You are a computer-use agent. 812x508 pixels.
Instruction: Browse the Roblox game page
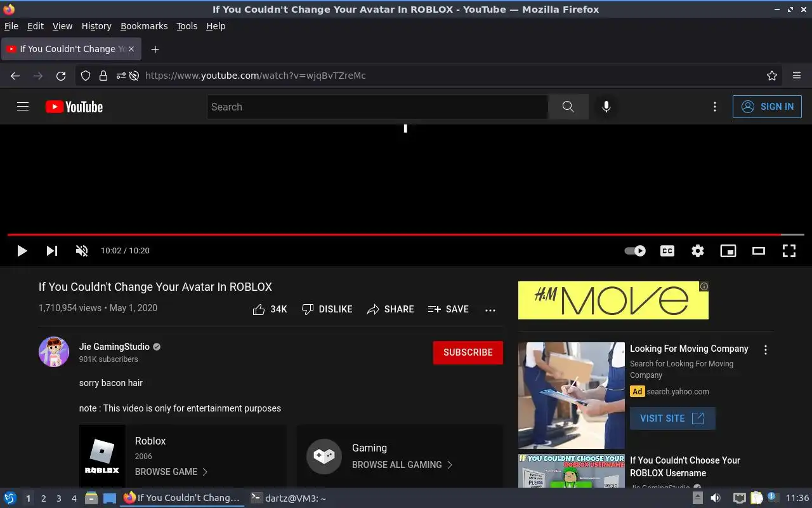(171, 472)
